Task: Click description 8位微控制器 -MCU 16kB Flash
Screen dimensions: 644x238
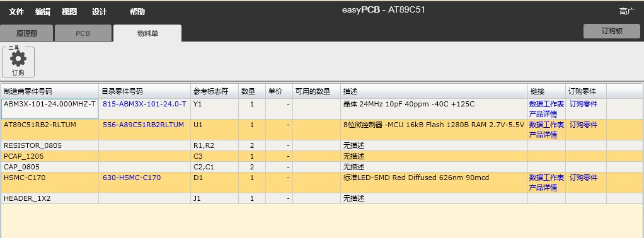Action: tap(434, 125)
